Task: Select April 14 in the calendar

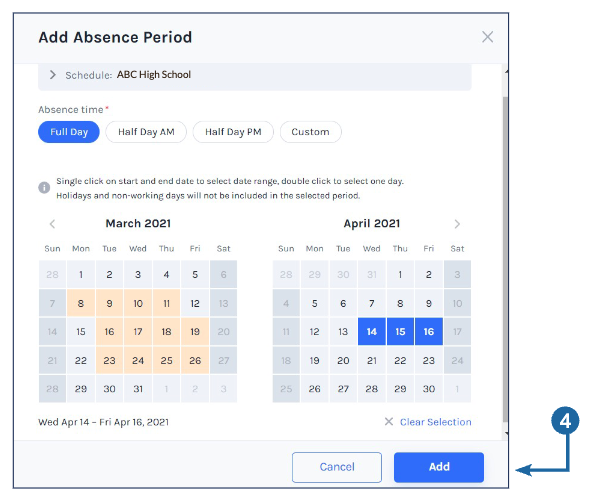Action: (371, 332)
